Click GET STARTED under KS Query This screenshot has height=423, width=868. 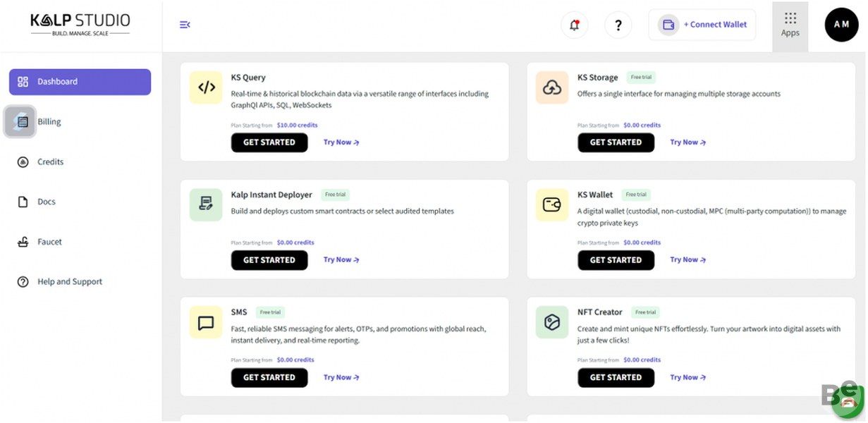[x=269, y=142]
